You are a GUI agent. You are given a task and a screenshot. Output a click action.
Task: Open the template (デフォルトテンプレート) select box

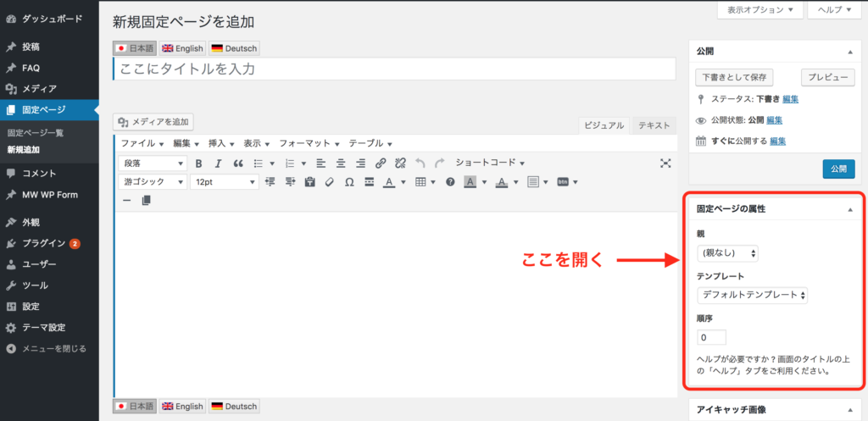(x=753, y=295)
